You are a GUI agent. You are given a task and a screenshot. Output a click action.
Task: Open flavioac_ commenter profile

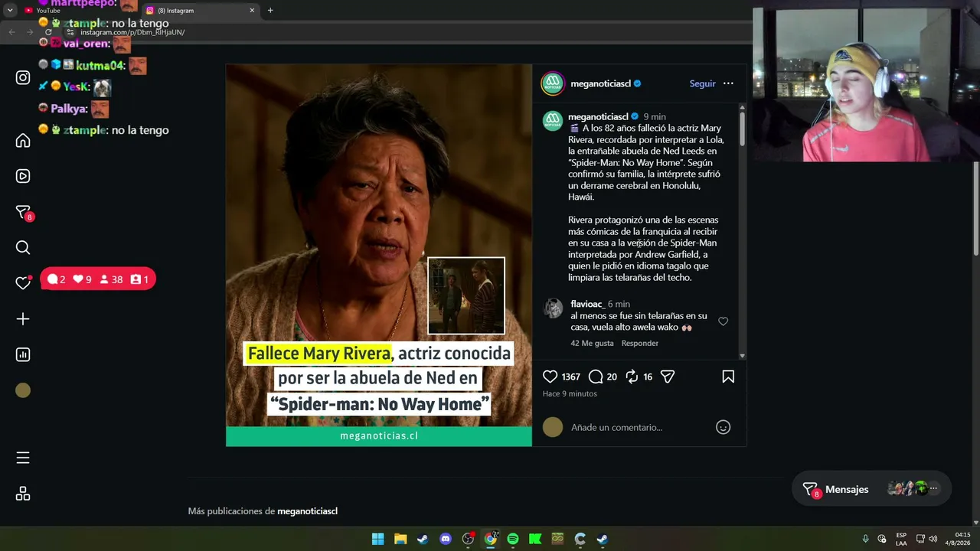(x=587, y=304)
